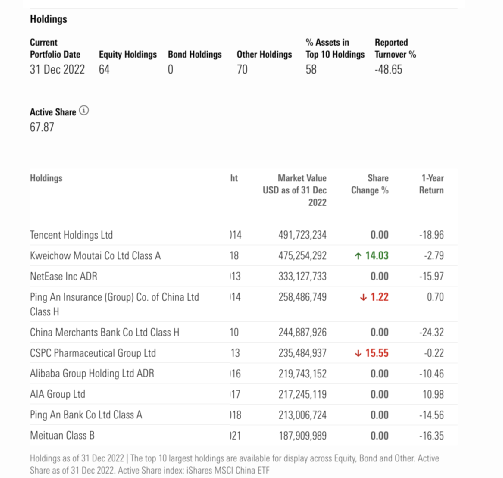Viewport: 503px width, 478px height.
Task: Click the green up arrow beside 14.03
Action: tap(358, 256)
